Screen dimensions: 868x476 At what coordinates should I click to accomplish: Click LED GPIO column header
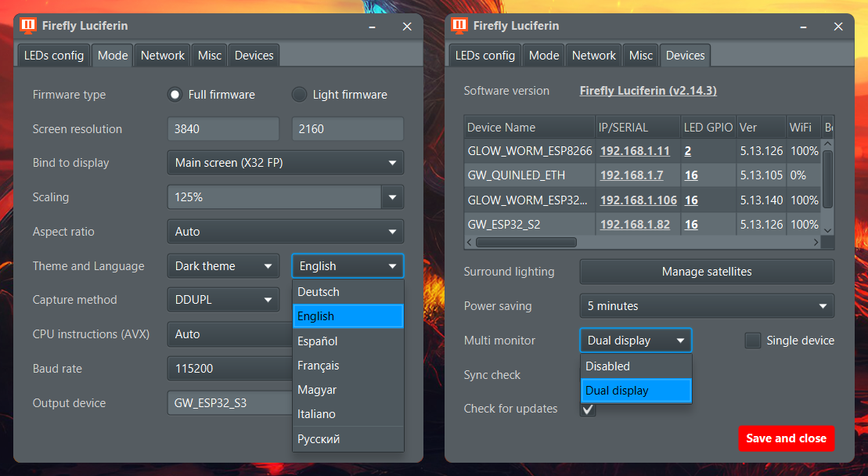tap(708, 128)
